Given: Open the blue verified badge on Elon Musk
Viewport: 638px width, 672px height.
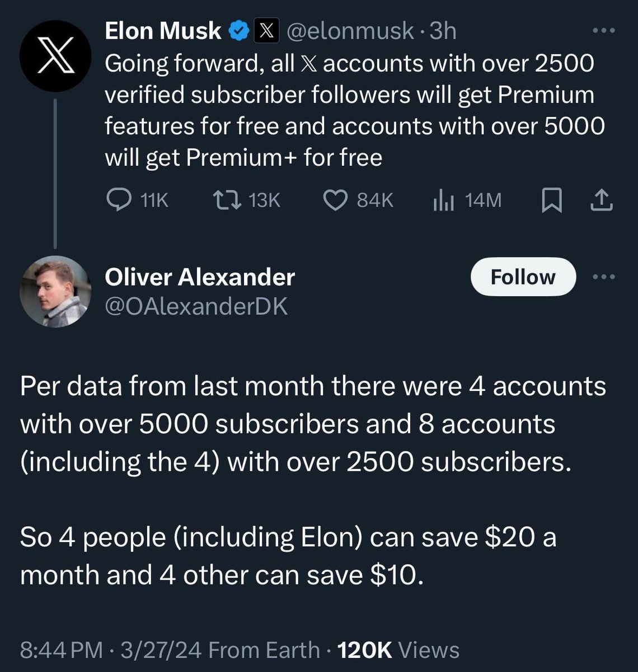Looking at the screenshot, I should pyautogui.click(x=240, y=31).
